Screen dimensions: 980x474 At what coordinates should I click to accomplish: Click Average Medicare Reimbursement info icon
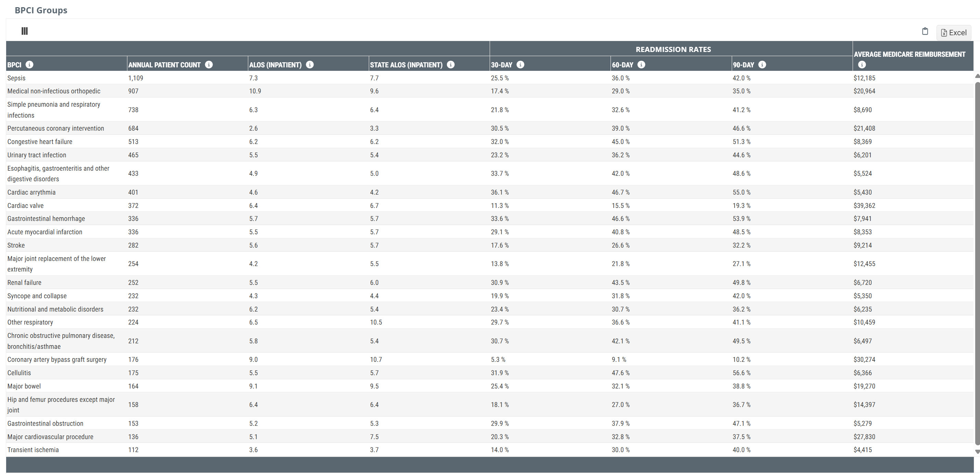[862, 65]
